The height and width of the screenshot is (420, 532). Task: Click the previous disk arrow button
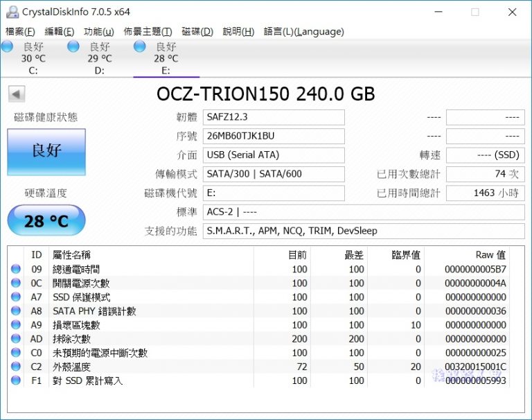pos(17,94)
